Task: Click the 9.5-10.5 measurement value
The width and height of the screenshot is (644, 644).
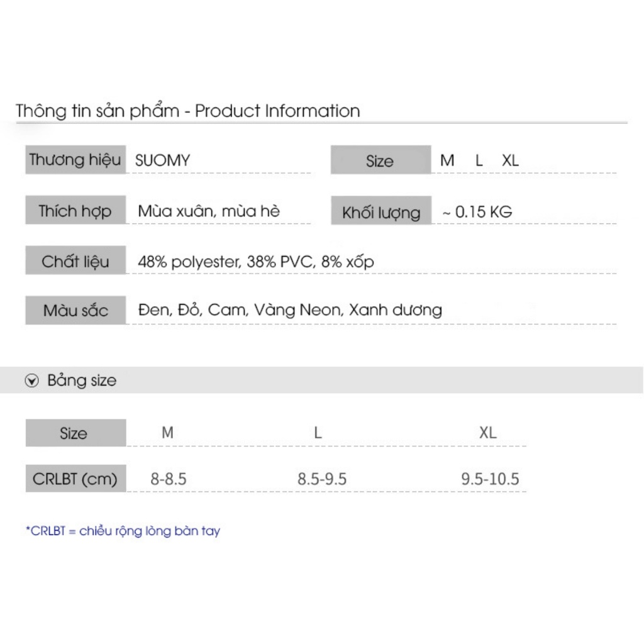Action: pos(490,479)
